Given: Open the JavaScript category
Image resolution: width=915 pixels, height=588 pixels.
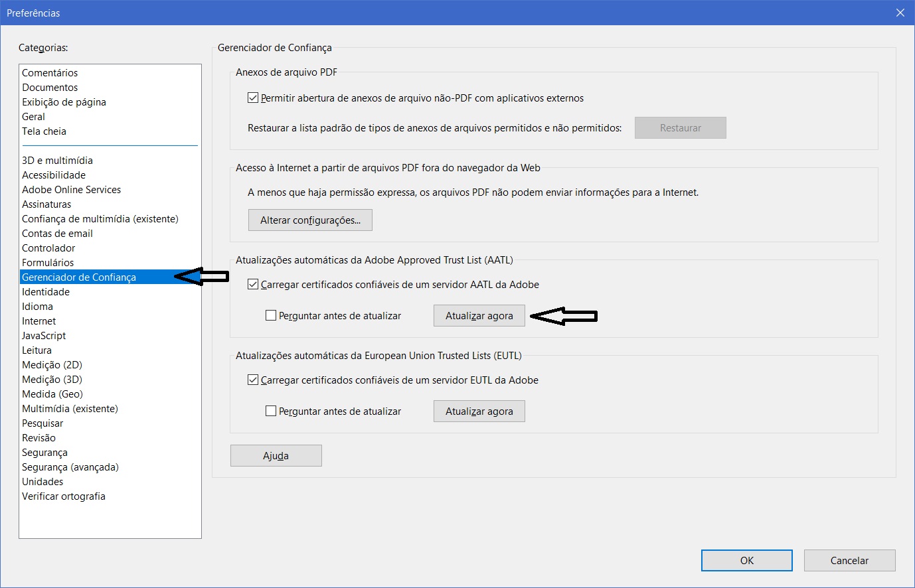Looking at the screenshot, I should [x=44, y=336].
